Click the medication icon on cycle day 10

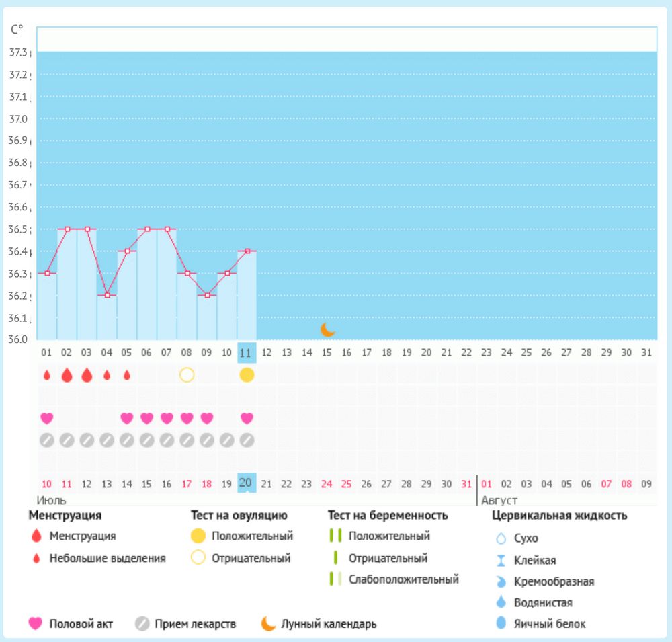227,440
